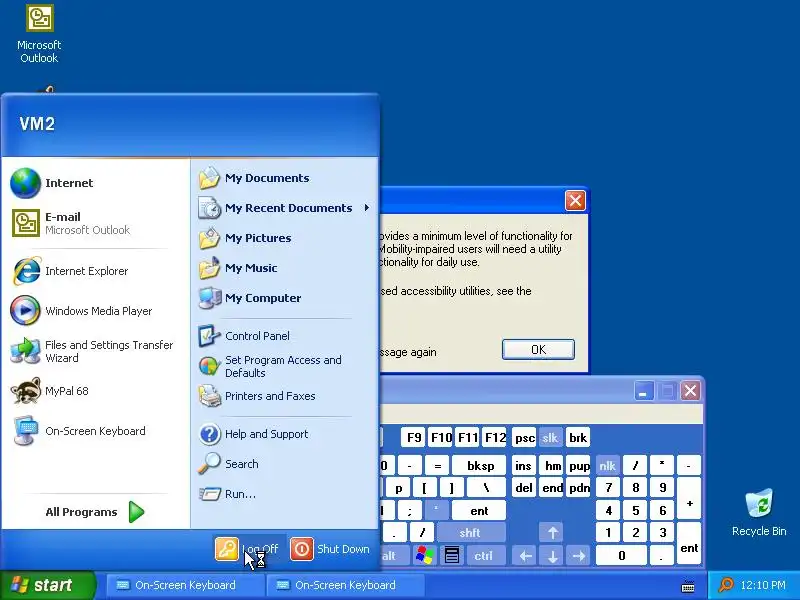Click the F12 key
The height and width of the screenshot is (600, 800).
tap(495, 438)
